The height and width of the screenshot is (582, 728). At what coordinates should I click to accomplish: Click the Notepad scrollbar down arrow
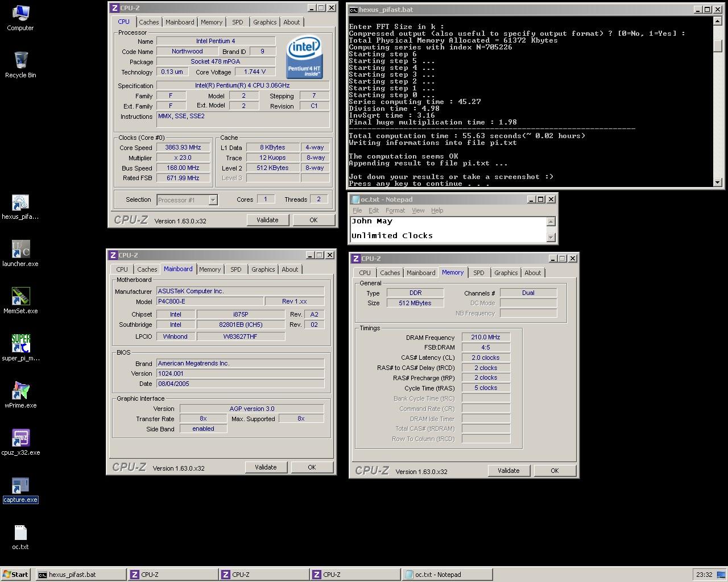pos(551,237)
